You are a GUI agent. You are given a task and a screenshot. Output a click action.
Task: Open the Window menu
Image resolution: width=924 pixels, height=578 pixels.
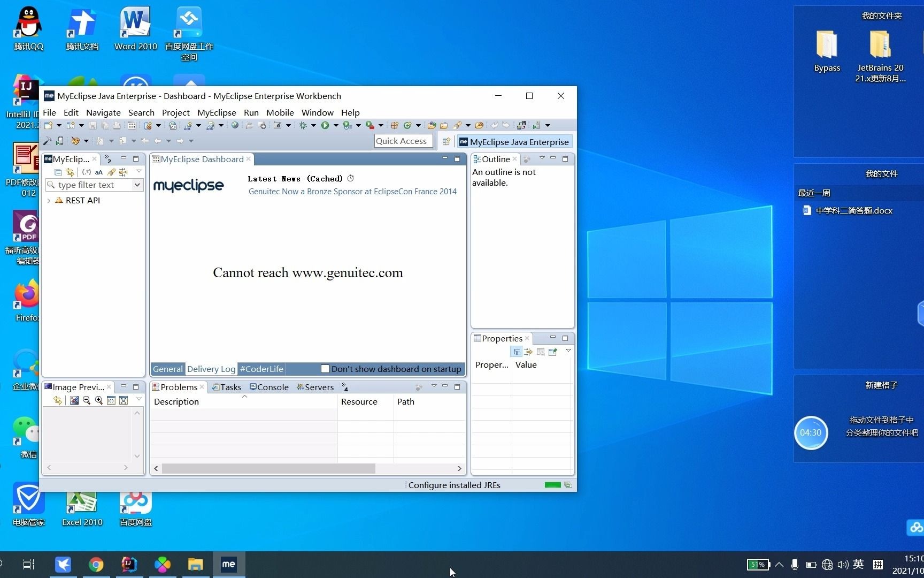coord(317,112)
